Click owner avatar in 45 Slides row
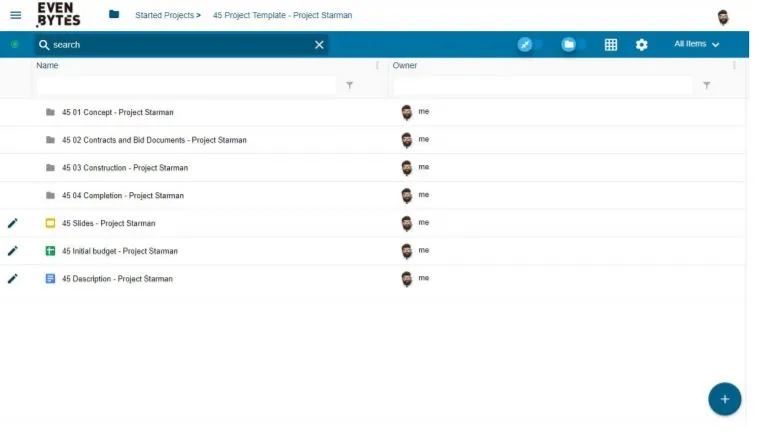The image size is (759, 440). (x=407, y=223)
